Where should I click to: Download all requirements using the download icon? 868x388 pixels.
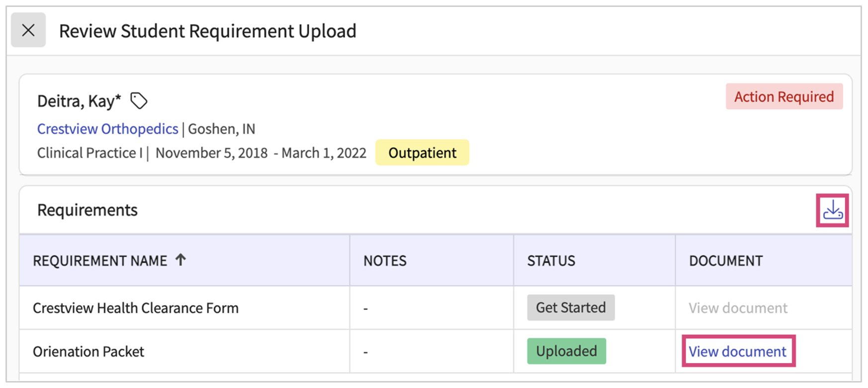tap(832, 210)
